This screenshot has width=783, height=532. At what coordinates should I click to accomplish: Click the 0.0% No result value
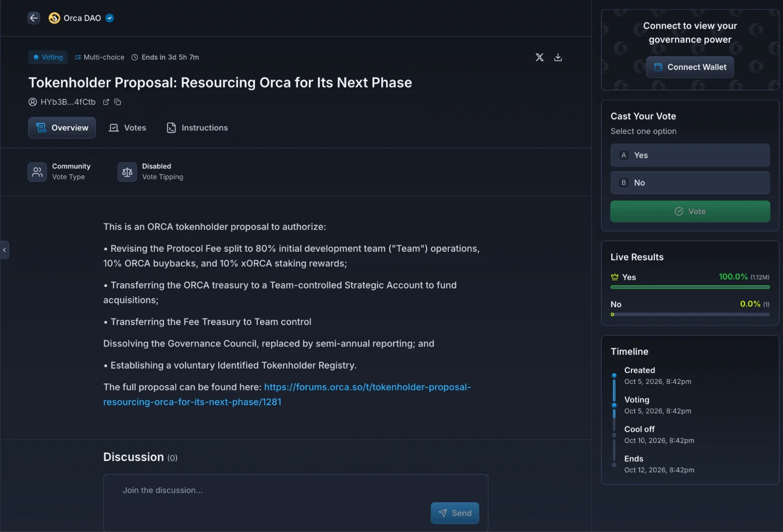750,304
